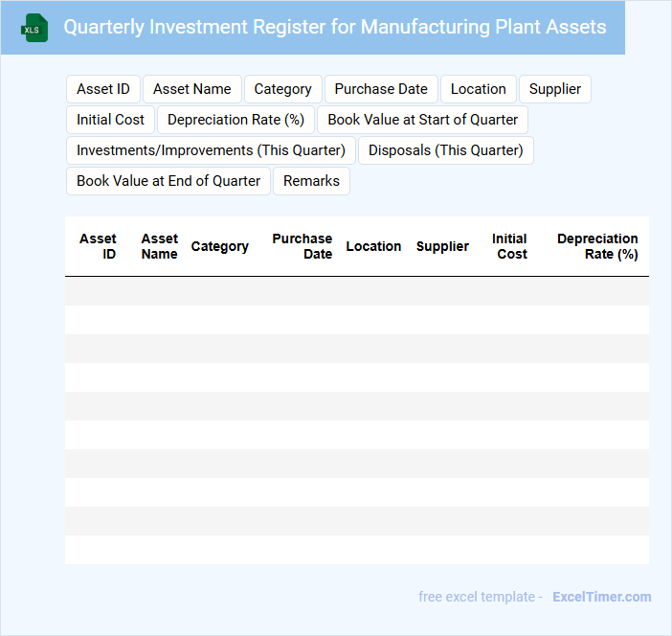Click the green XLS file icon

pos(34,28)
